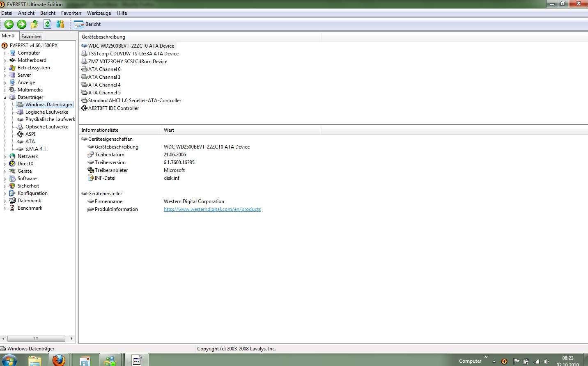
Task: Click the Windows Start button
Action: 9,361
